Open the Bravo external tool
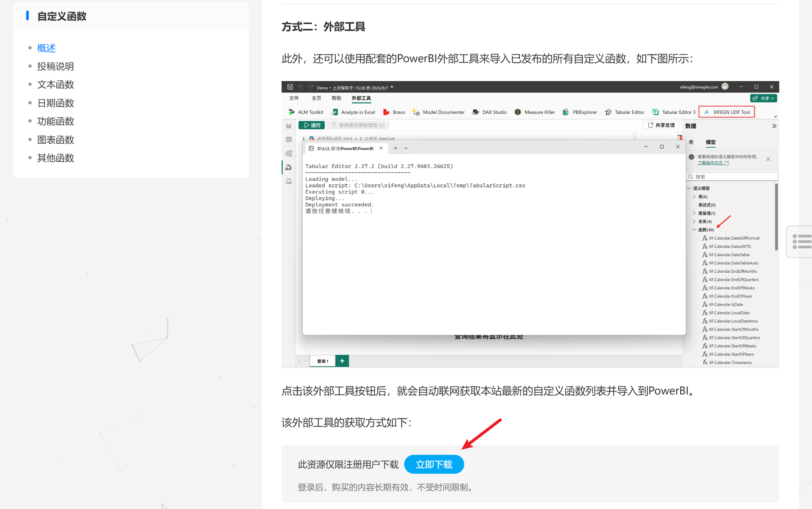Viewport: 812px width, 509px height. [386, 112]
